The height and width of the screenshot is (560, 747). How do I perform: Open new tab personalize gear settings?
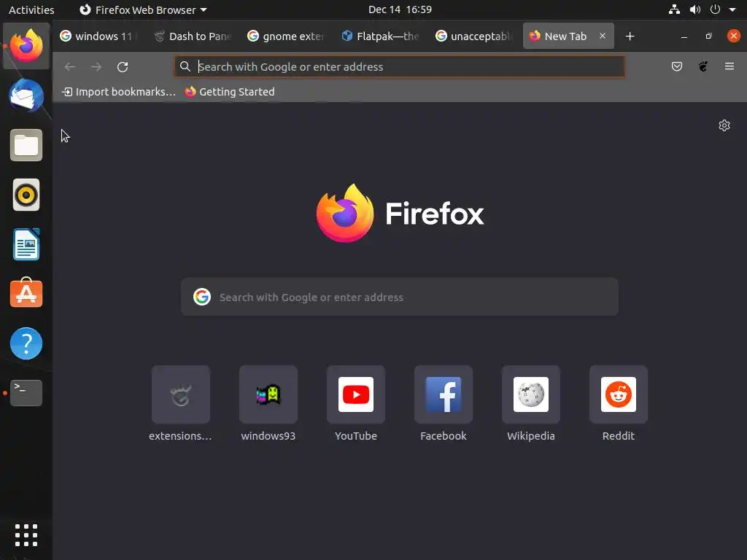point(724,125)
